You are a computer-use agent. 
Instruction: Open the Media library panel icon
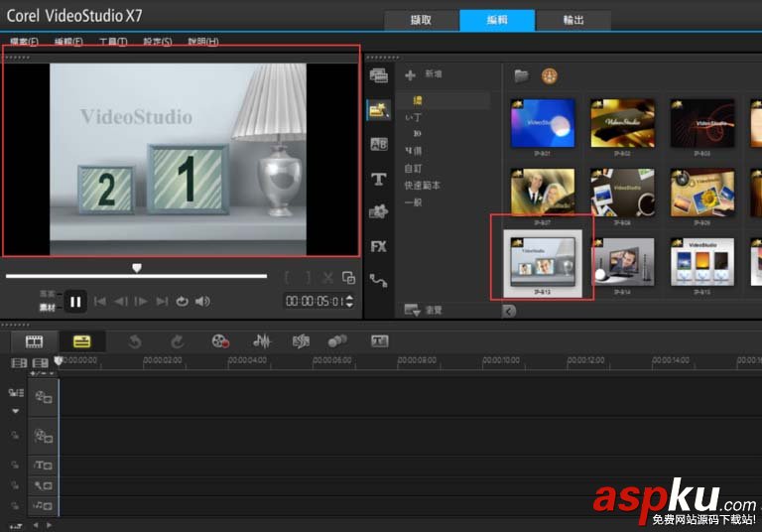pyautogui.click(x=379, y=75)
